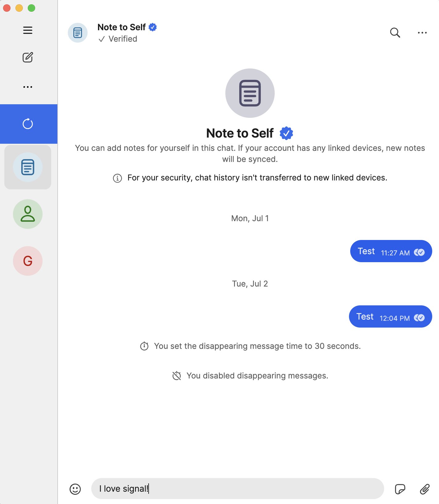Start a new chat with the compose icon
Viewport: 439px width, 504px height.
28,57
